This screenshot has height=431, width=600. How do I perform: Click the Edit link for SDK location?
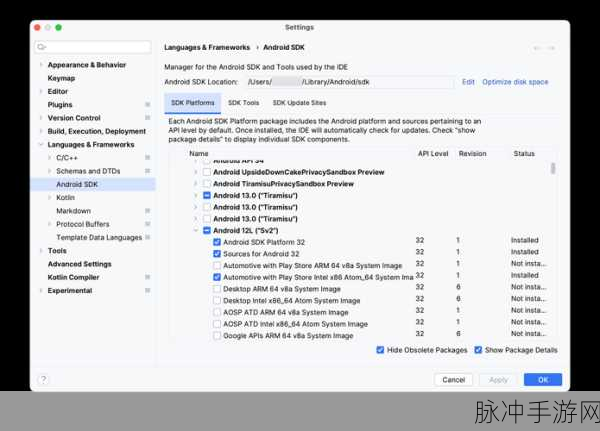coord(468,82)
